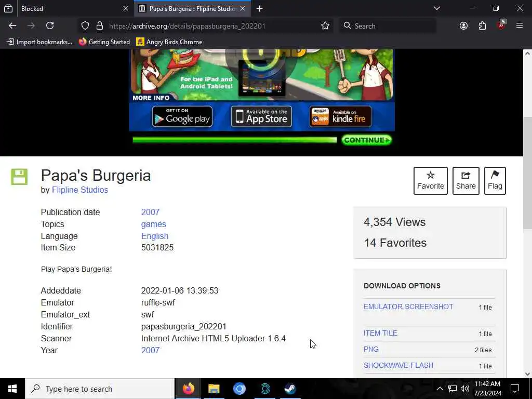This screenshot has width=532, height=399.
Task: Open the Firefox hamburger menu
Action: click(520, 26)
